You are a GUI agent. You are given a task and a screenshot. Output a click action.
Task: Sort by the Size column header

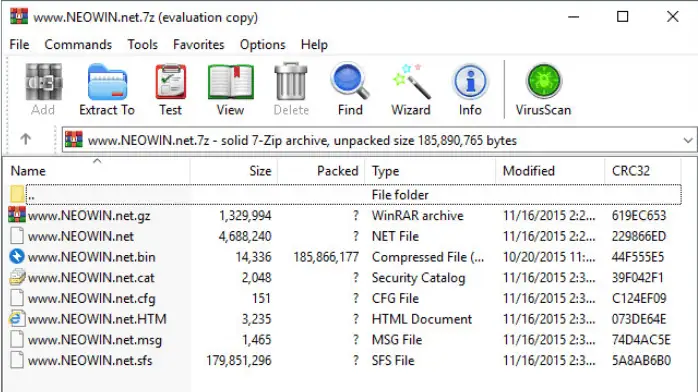click(x=234, y=171)
